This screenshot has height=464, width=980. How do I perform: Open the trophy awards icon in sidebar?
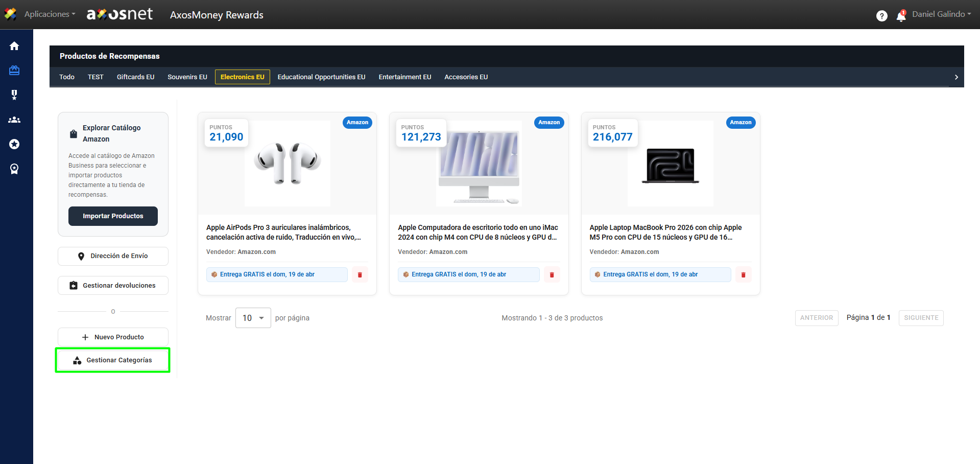click(14, 95)
